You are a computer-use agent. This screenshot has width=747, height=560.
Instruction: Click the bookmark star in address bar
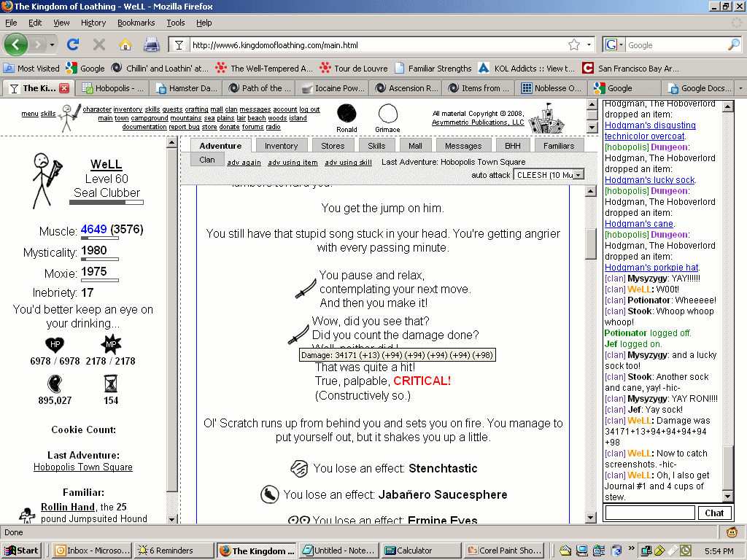pyautogui.click(x=574, y=44)
